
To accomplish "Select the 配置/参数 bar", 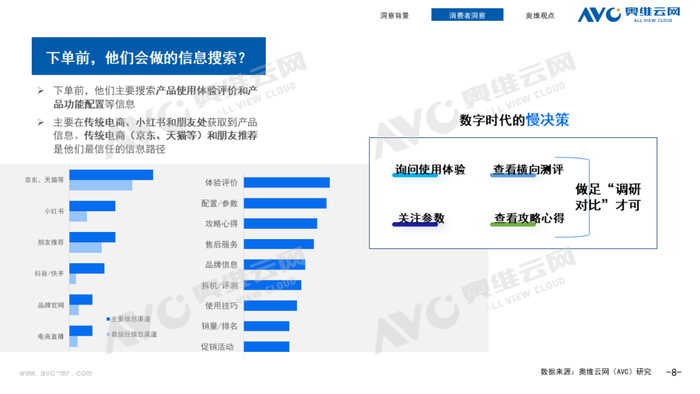I will coord(285,203).
